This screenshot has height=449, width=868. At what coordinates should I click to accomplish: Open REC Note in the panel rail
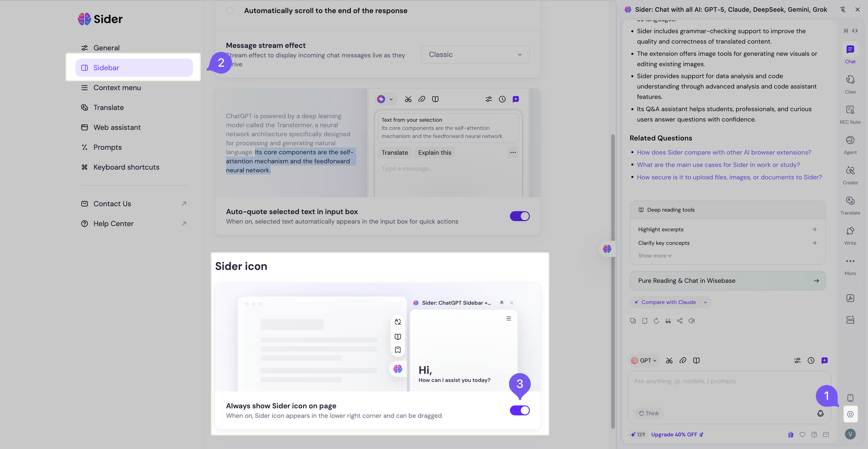[x=850, y=115]
